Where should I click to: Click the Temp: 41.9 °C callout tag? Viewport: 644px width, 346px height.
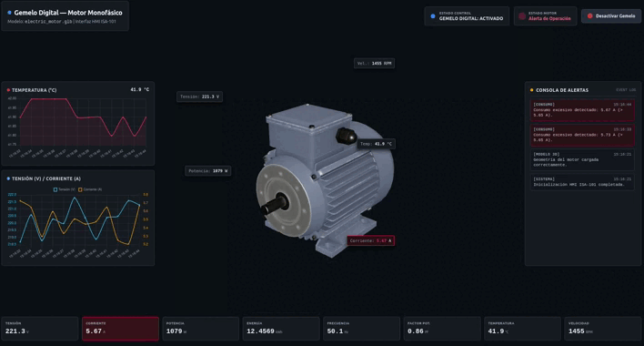376,144
